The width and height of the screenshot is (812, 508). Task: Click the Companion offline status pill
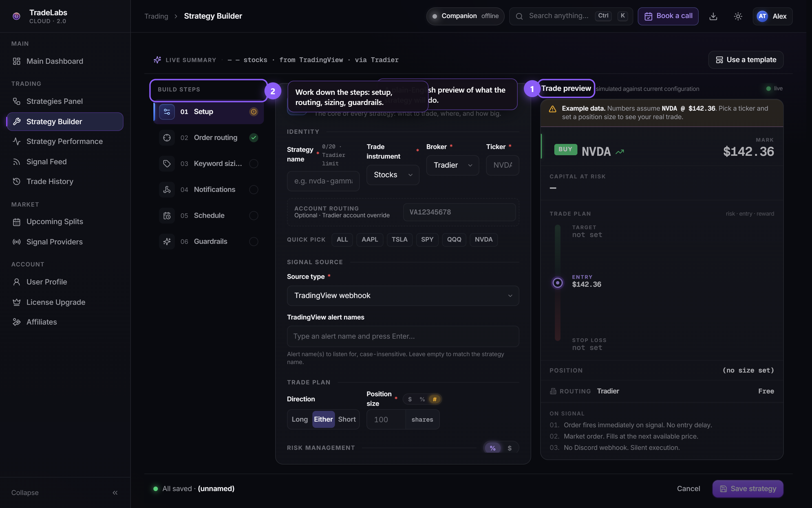click(465, 16)
